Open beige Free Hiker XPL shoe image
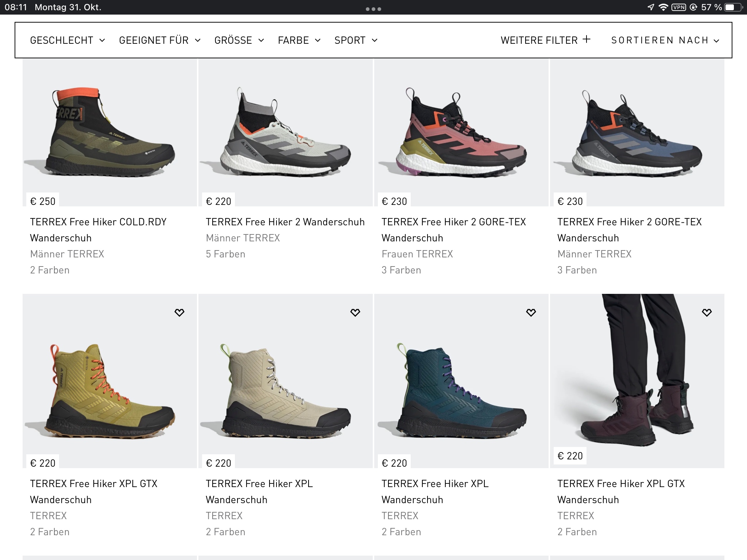Viewport: 747px width, 560px height. [286, 381]
